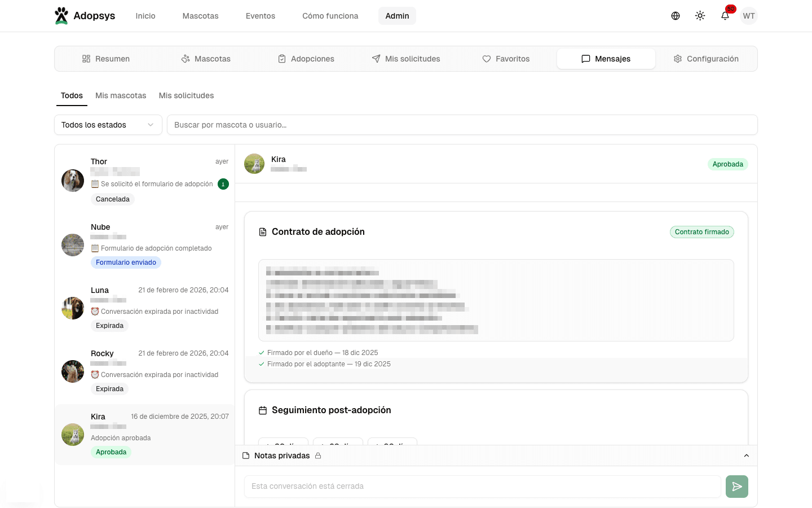Click Mascotas in top navigation
The height and width of the screenshot is (508, 812).
click(200, 16)
